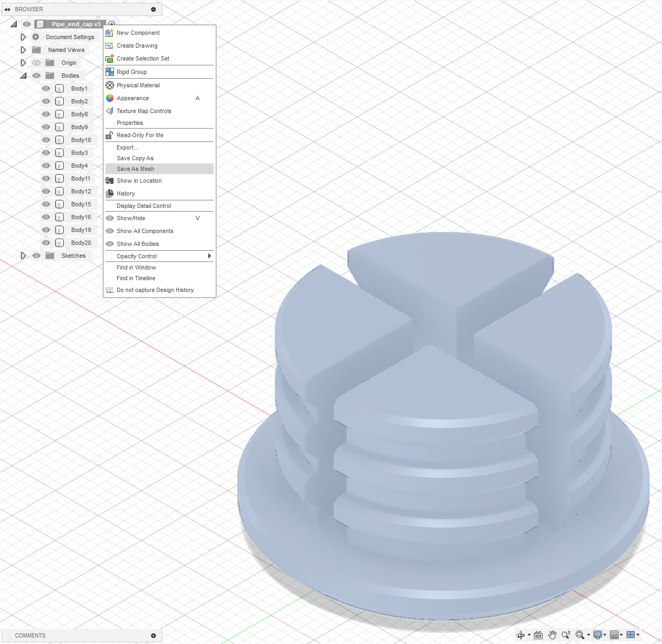This screenshot has height=644, width=662.
Task: Click the Appearance color wheel icon
Action: point(110,98)
